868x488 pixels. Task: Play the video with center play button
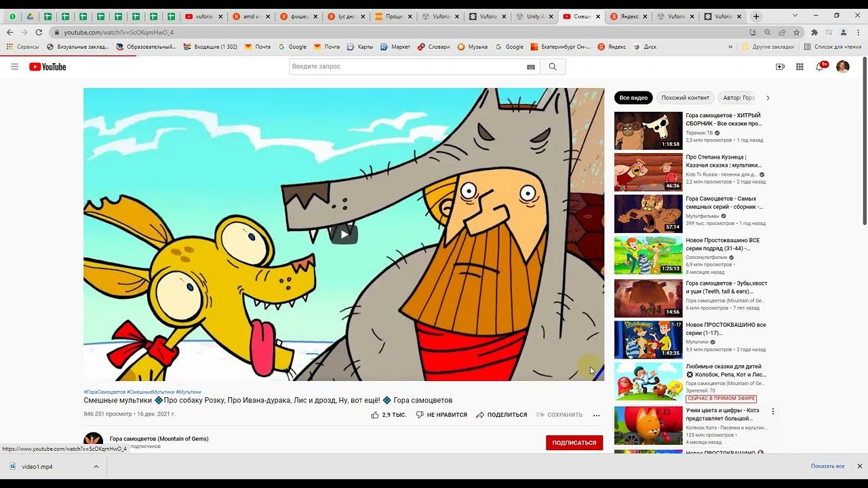(x=344, y=235)
